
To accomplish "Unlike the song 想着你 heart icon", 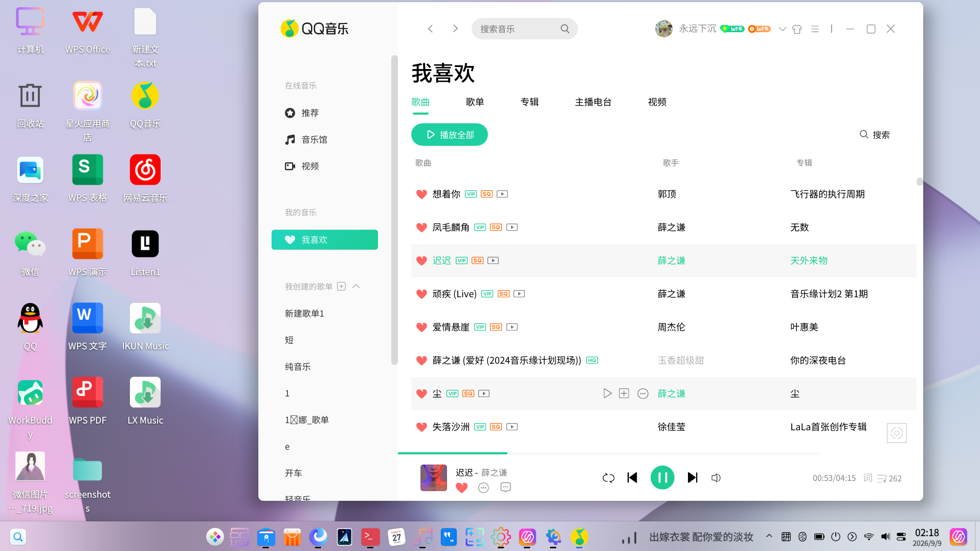I will tap(421, 194).
